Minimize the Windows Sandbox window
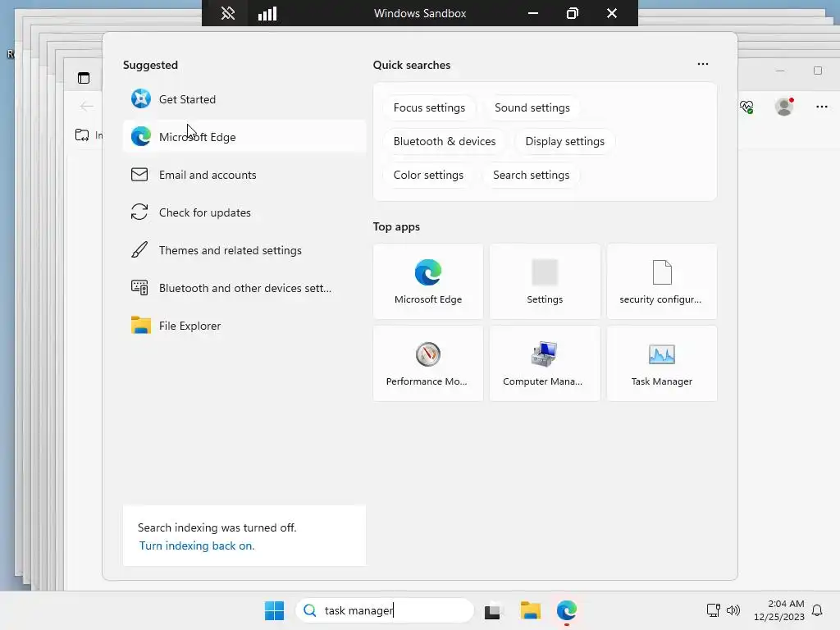 pyautogui.click(x=533, y=13)
